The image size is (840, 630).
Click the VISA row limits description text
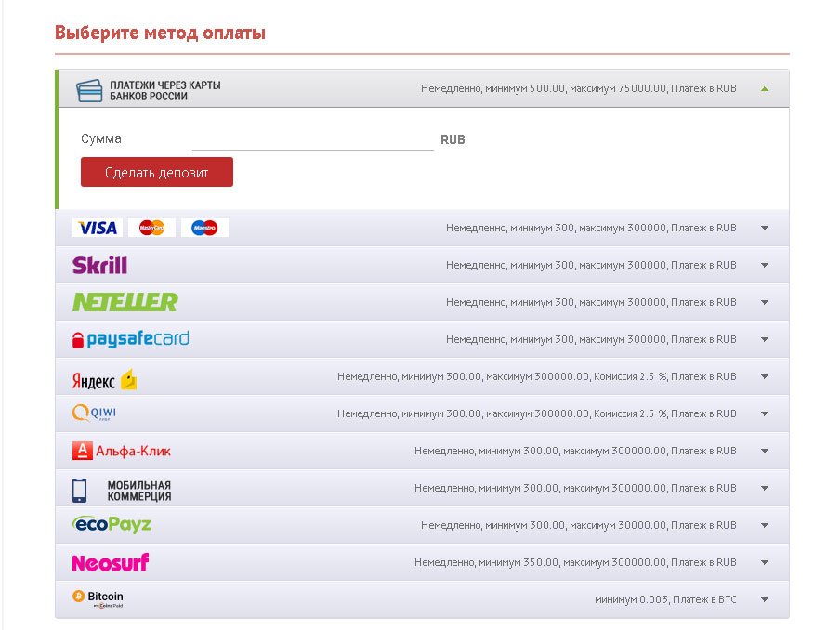click(x=591, y=229)
